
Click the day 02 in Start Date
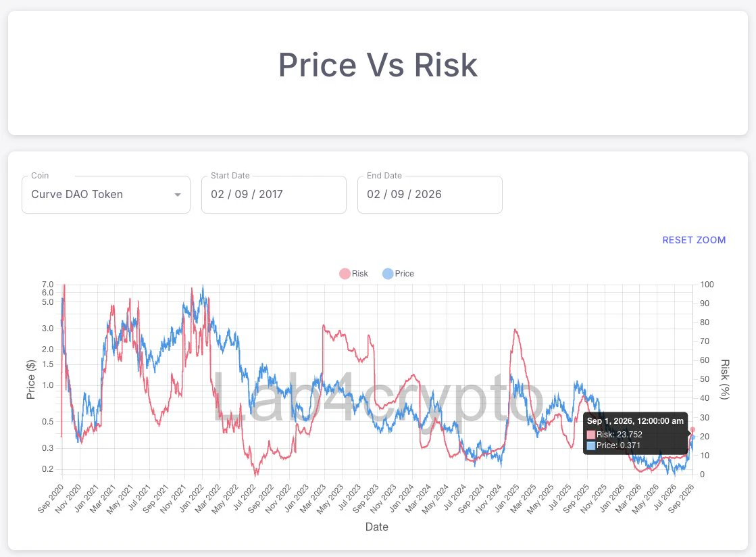tap(218, 195)
